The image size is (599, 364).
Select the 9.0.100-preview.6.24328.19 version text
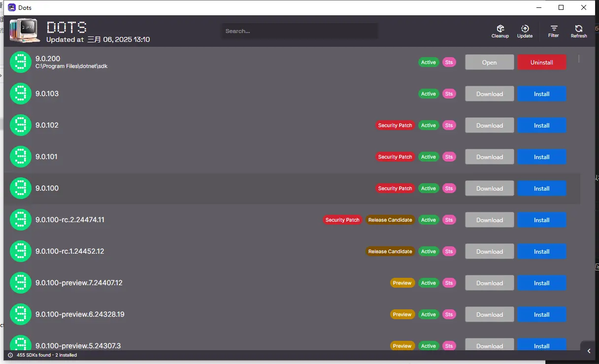click(x=80, y=314)
